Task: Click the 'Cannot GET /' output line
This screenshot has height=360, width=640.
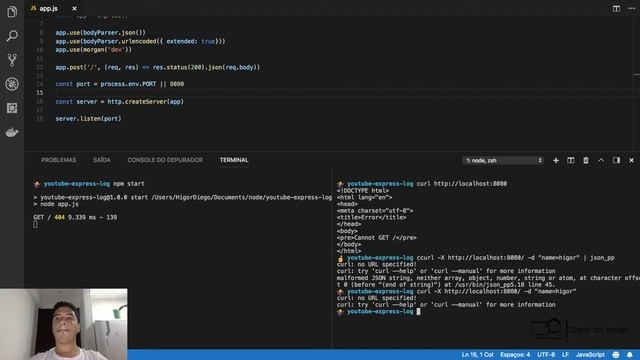Action: tap(376, 238)
